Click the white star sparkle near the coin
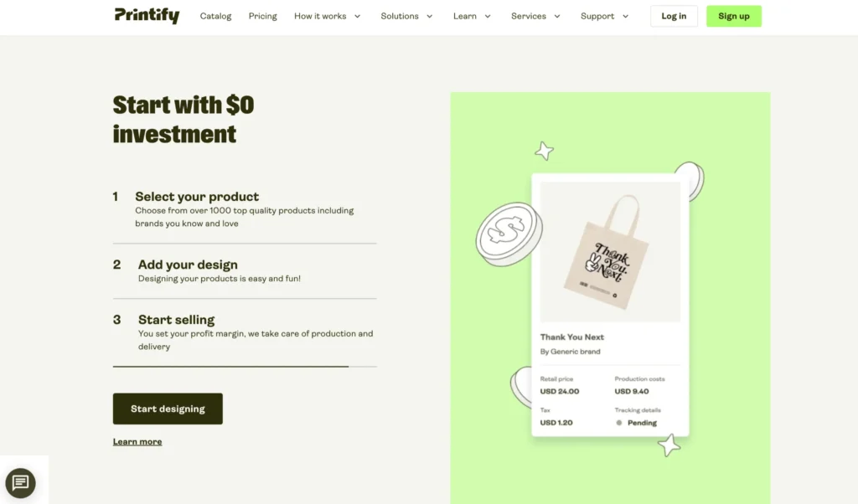 point(544,151)
